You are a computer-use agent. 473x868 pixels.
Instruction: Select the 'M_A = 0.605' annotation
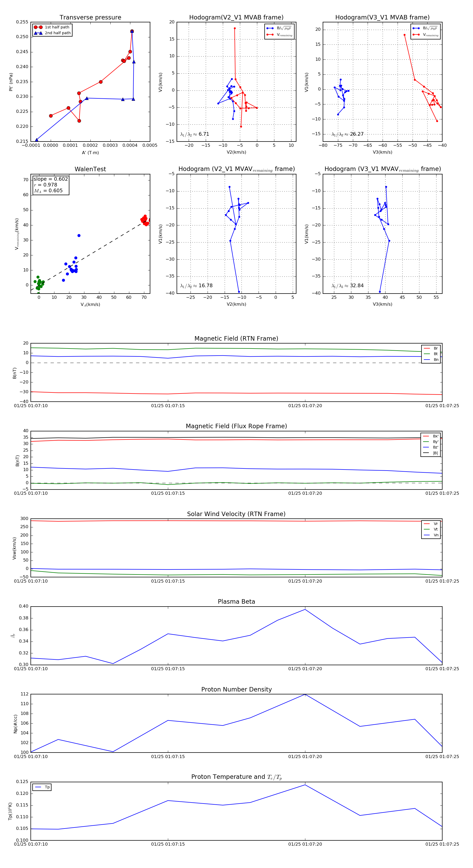[48, 191]
